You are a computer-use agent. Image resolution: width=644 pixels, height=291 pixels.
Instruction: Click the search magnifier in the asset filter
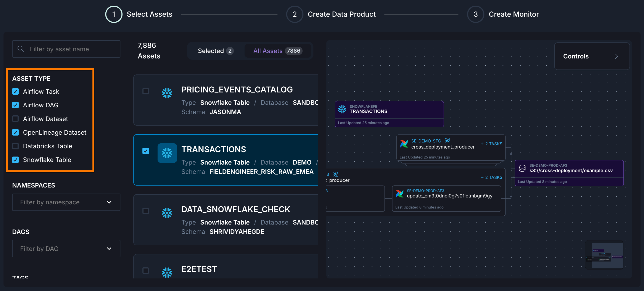click(21, 49)
